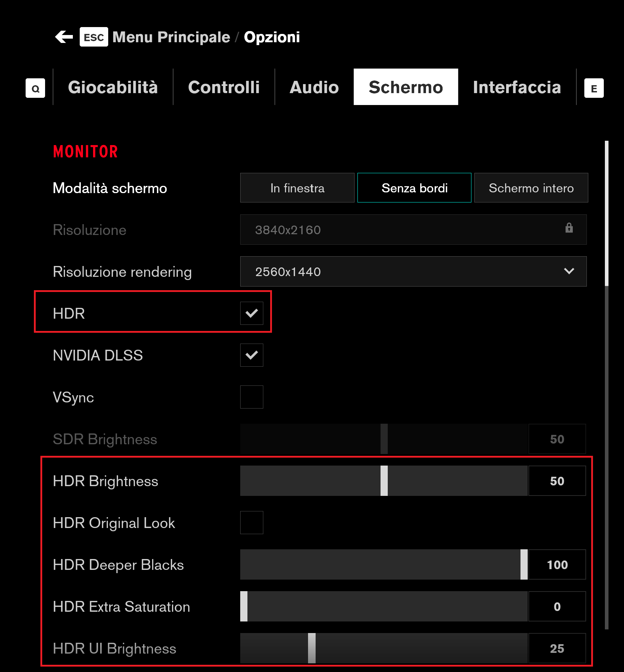Disable the HDR checkbox
Image resolution: width=624 pixels, height=672 pixels.
pos(252,313)
